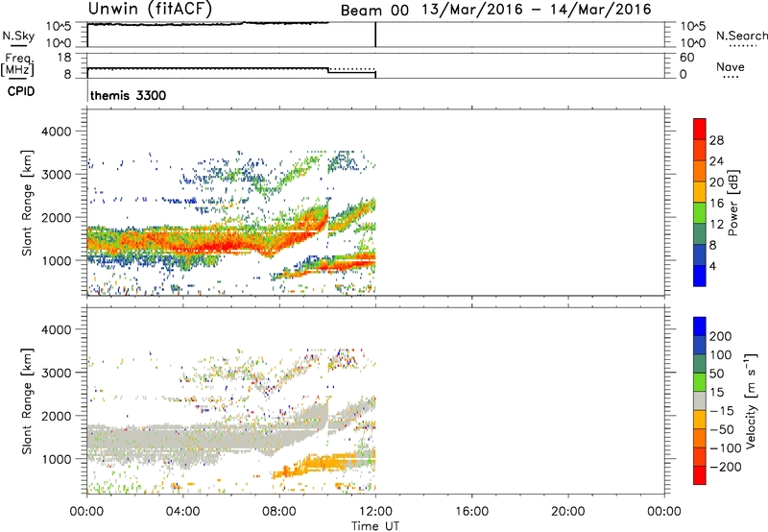Select the '04:00' time tick label
The image size is (768, 532).
coord(182,512)
